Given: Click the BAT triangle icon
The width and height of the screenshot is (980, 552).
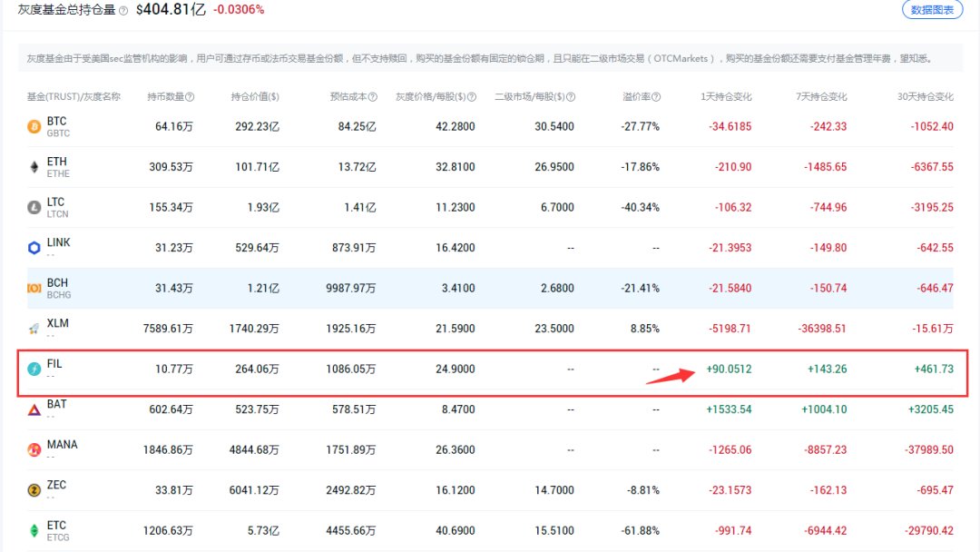Looking at the screenshot, I should tap(34, 410).
